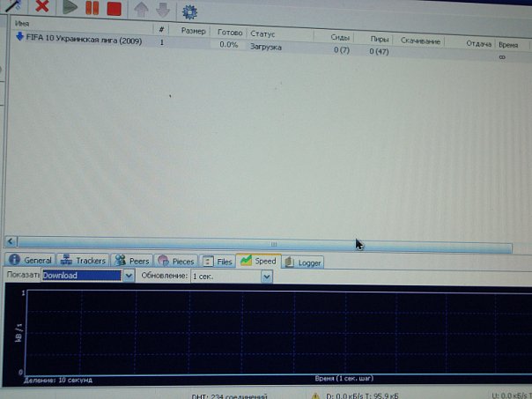Sort by the Готово column header
The image size is (532, 399).
[x=230, y=33]
